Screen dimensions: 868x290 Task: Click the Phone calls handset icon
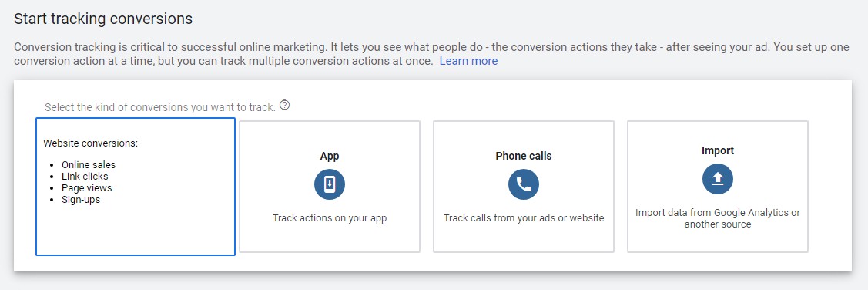[524, 184]
